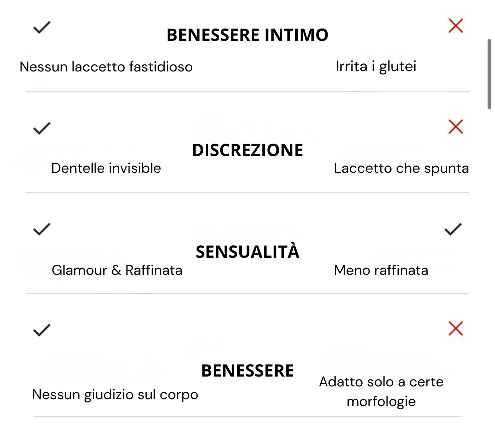
Task: Click the red X above Adatto solo a certe morfologie
Action: click(x=456, y=328)
